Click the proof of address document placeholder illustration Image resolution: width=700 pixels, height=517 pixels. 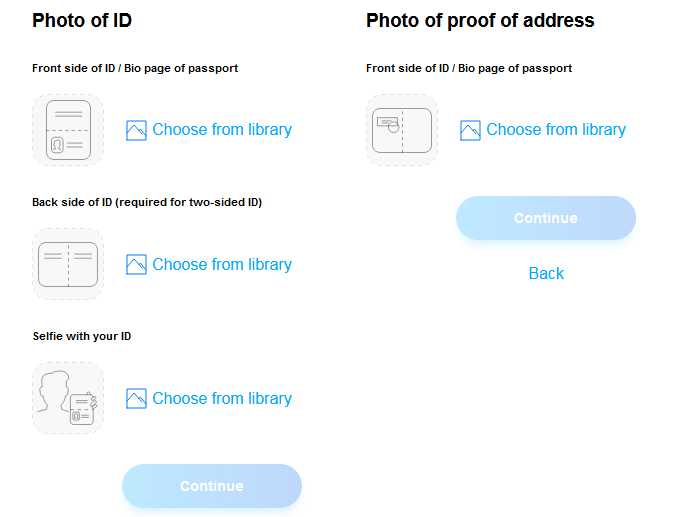coord(402,130)
